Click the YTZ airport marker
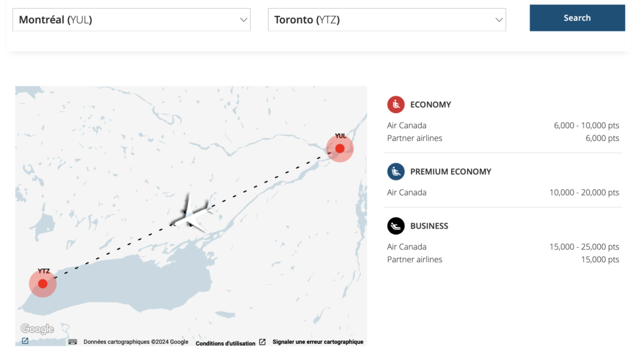The width and height of the screenshot is (644, 349). pyautogui.click(x=43, y=284)
